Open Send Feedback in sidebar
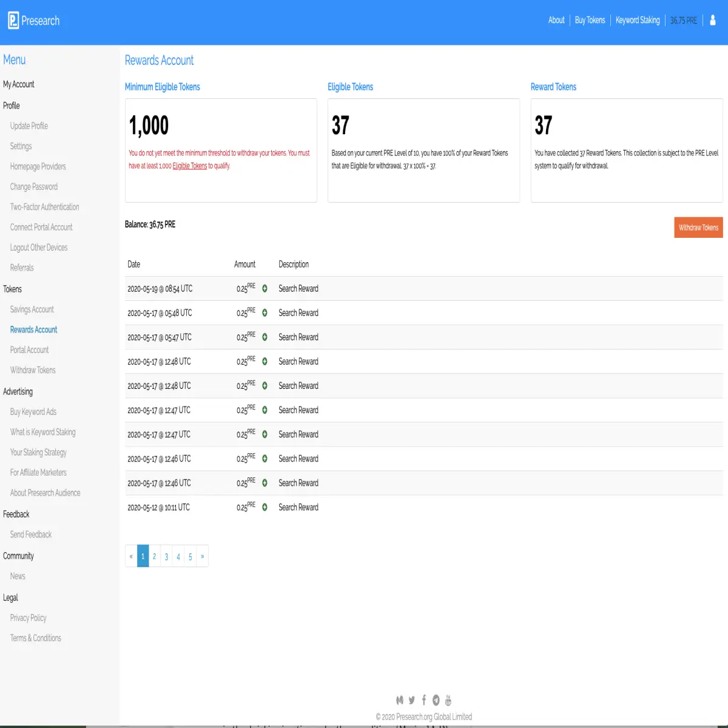728x728 pixels. 31,534
